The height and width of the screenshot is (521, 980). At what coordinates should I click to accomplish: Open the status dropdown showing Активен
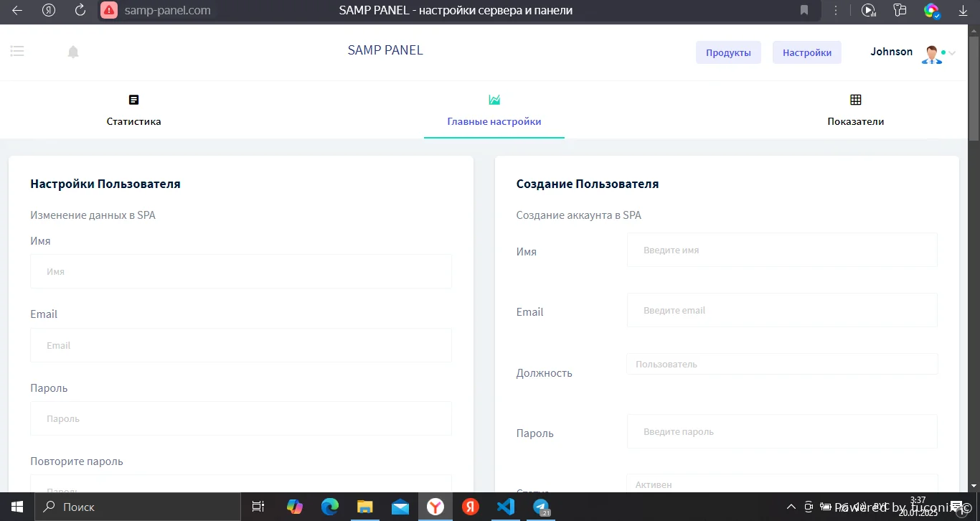(x=782, y=484)
